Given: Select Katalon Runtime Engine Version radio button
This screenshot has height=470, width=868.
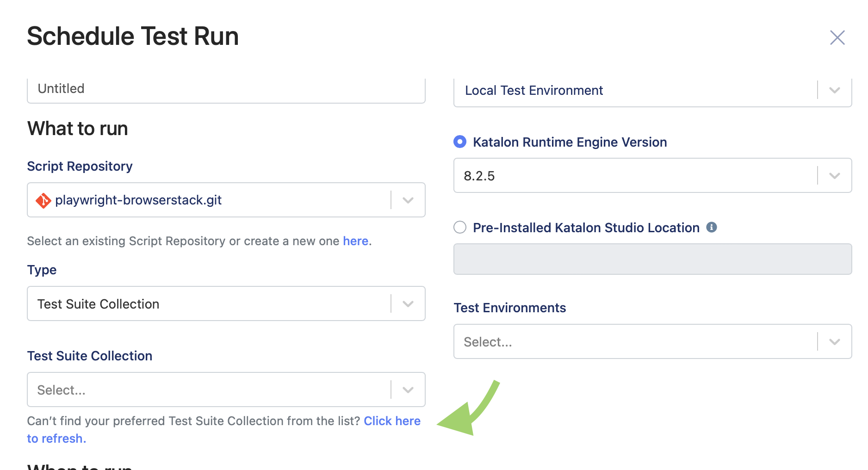Looking at the screenshot, I should 460,142.
